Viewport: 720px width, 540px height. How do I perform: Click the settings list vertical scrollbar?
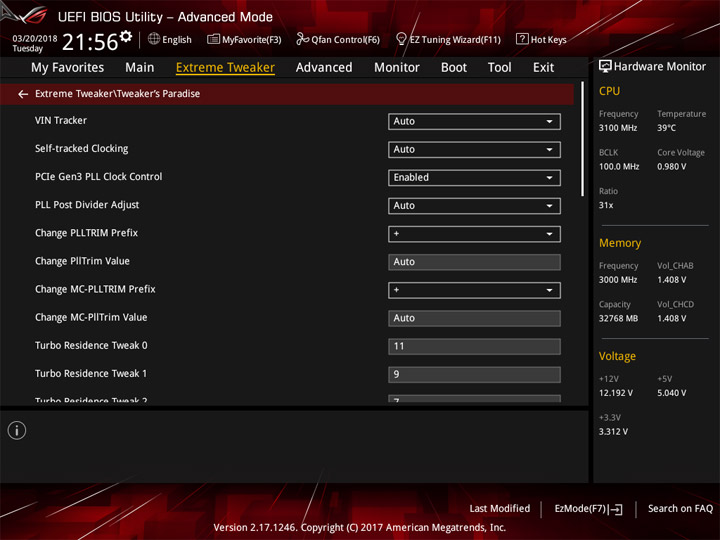pyautogui.click(x=582, y=139)
